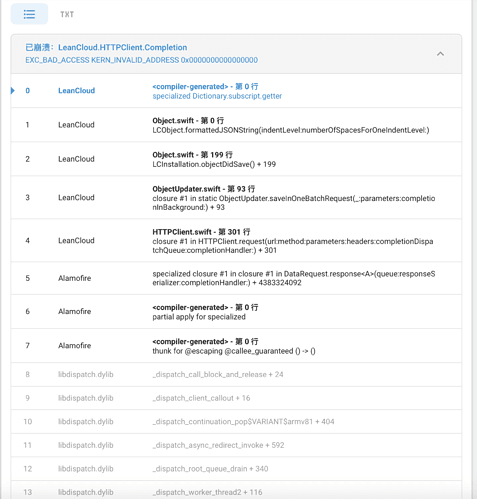Click the libdispatch.dylib label in frame 8
This screenshot has width=477, height=499.
coord(86,374)
